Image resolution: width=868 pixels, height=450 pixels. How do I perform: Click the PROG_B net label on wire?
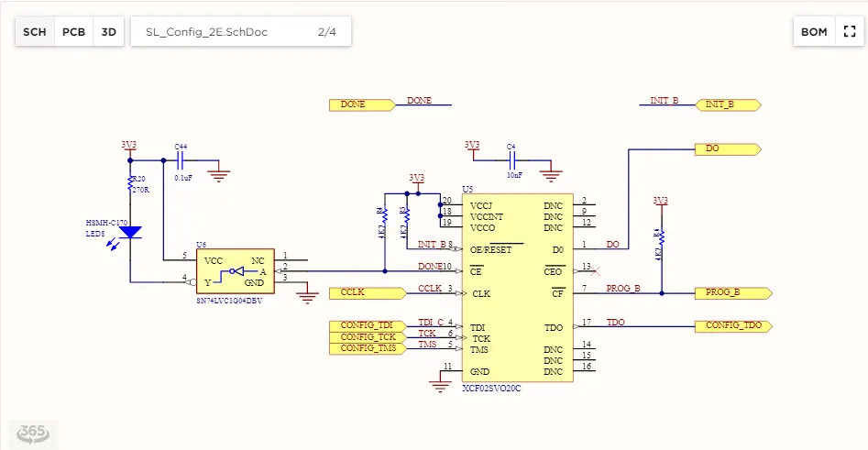tap(623, 289)
